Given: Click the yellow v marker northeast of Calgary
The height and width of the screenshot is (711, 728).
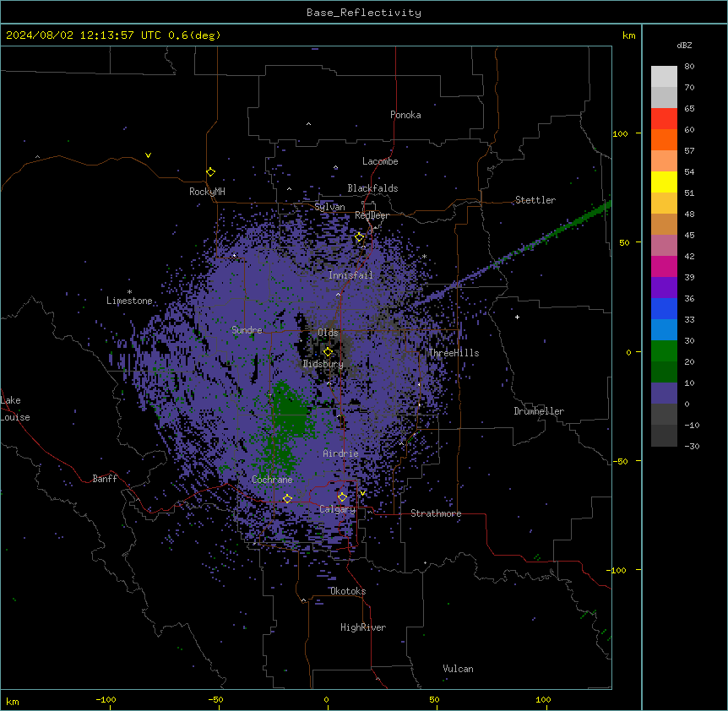Looking at the screenshot, I should 362,493.
